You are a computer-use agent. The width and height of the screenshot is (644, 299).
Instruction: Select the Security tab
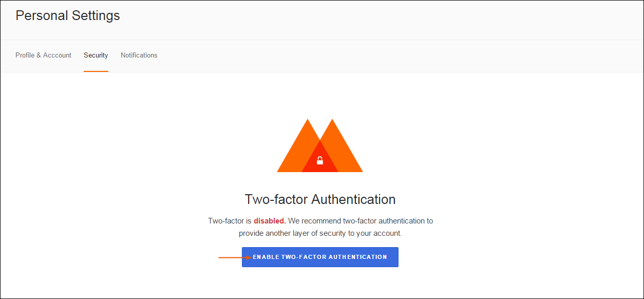(x=96, y=55)
